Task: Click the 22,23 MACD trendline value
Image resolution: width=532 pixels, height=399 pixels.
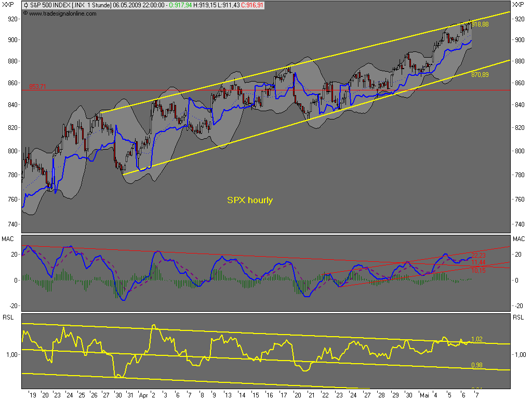Action: tap(478, 255)
